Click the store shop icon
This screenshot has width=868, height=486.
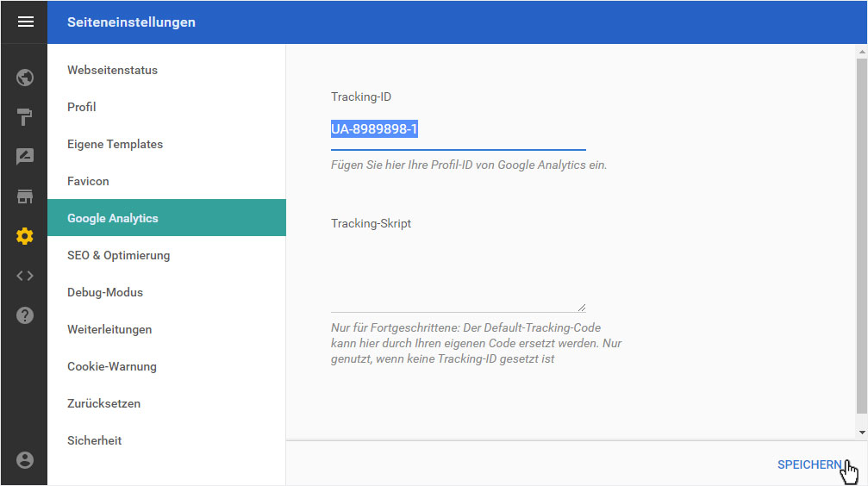(x=25, y=196)
